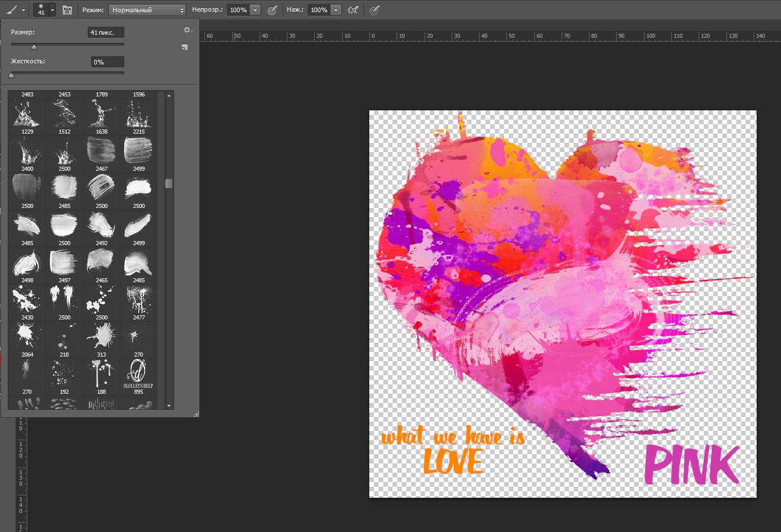This screenshot has height=532, width=781.
Task: Toggle pressure for size button
Action: pos(375,10)
